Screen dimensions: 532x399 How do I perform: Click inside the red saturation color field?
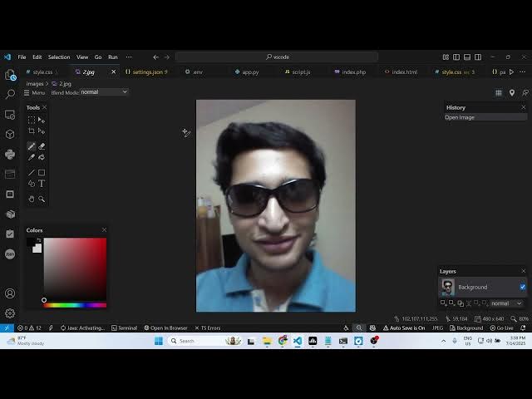pyautogui.click(x=75, y=268)
